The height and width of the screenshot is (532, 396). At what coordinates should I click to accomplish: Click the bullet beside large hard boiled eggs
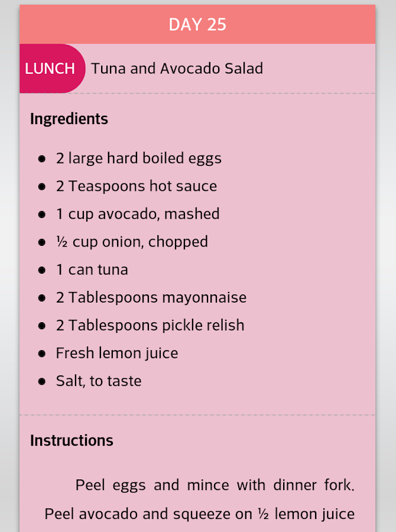click(x=42, y=158)
